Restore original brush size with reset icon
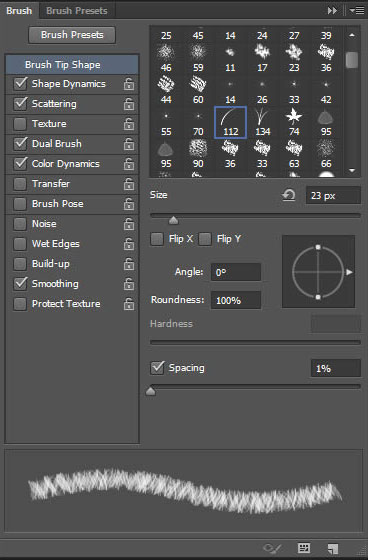The image size is (368, 560). pyautogui.click(x=289, y=195)
